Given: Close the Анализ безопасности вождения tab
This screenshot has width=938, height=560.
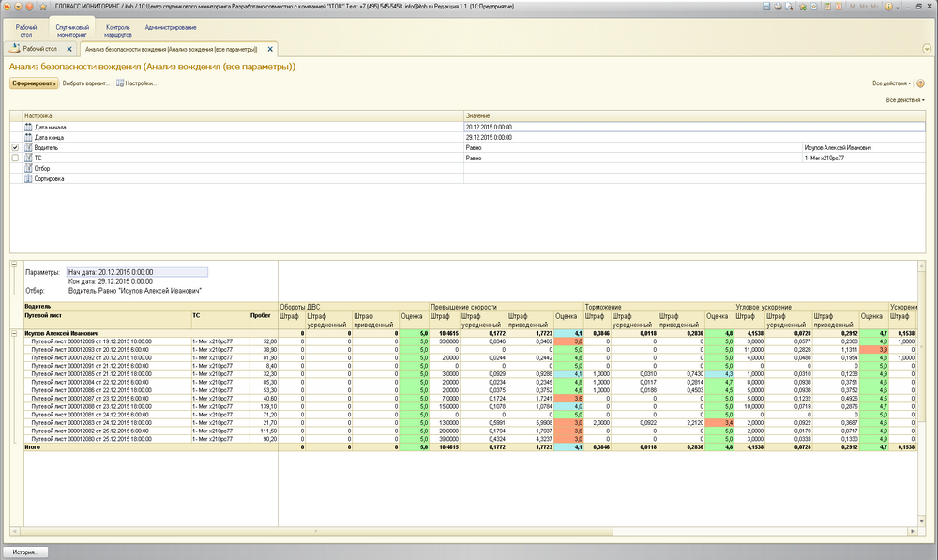Looking at the screenshot, I should [270, 49].
